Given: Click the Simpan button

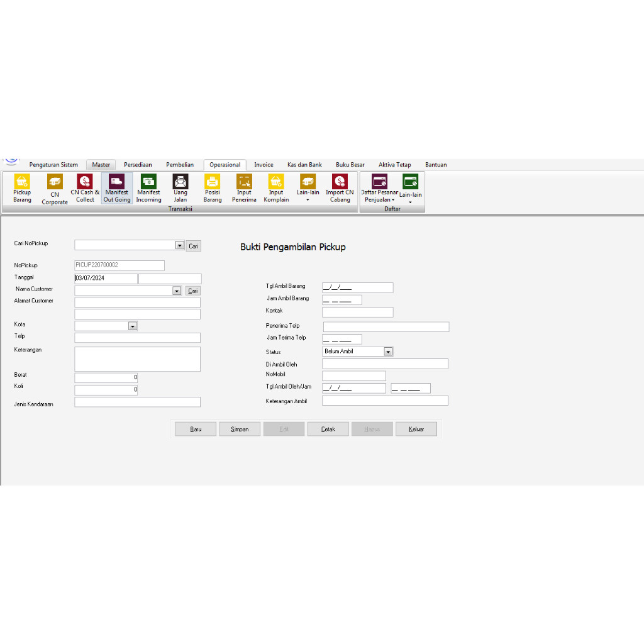Looking at the screenshot, I should click(240, 429).
